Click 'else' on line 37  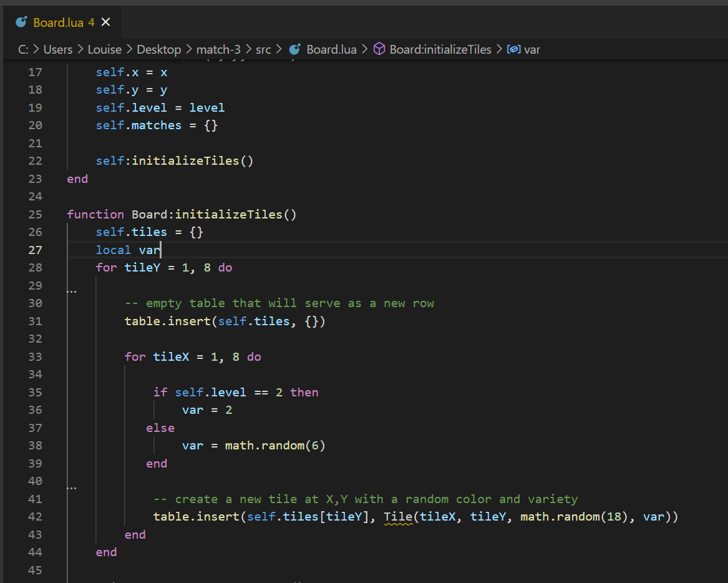(x=160, y=428)
